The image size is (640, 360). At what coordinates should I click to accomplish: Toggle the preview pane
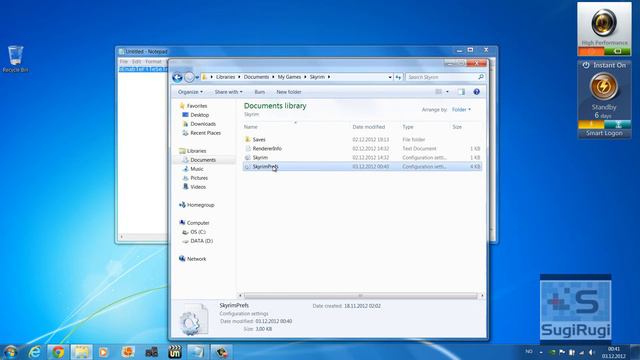click(x=461, y=92)
